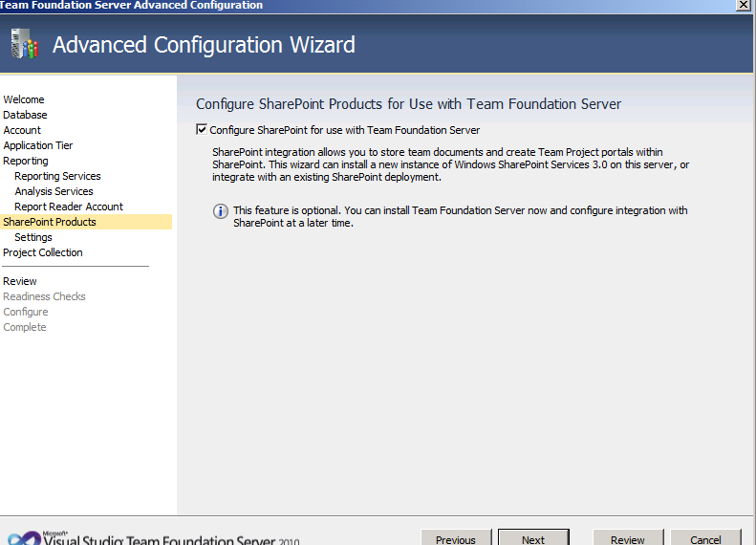Image resolution: width=756 pixels, height=545 pixels.
Task: Select the Account step in sidebar
Action: click(22, 130)
